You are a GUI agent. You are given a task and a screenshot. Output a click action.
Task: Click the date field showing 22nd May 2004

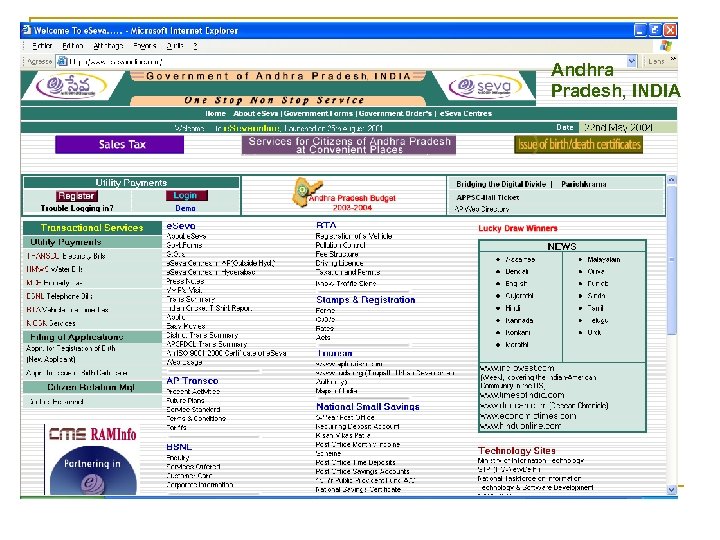coord(627,128)
